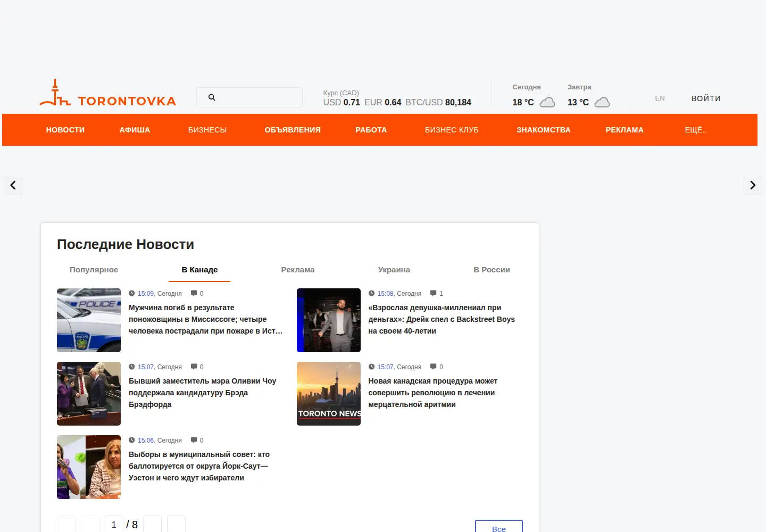This screenshot has width=766, height=532.
Task: Click the 15:08 timestamp link
Action: click(386, 294)
